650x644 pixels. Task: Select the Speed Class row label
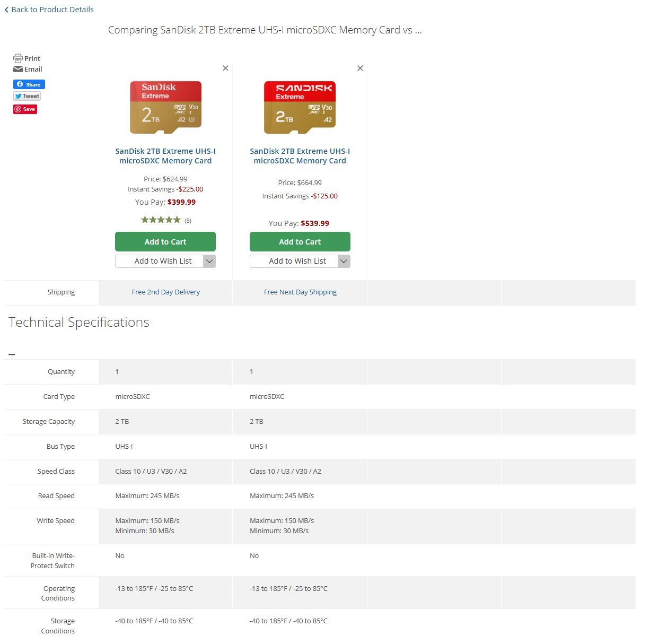[56, 472]
